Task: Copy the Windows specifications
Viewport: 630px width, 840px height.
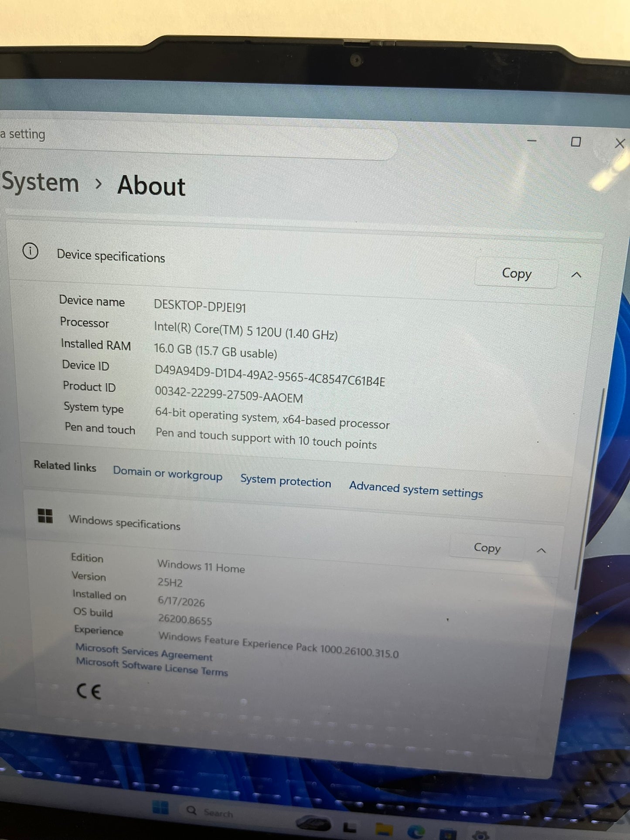Action: coord(487,548)
